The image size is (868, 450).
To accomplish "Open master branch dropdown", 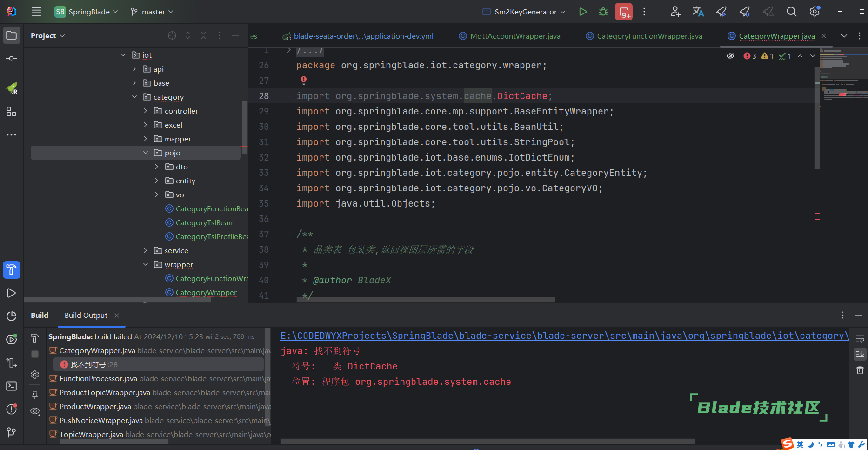I will point(152,12).
